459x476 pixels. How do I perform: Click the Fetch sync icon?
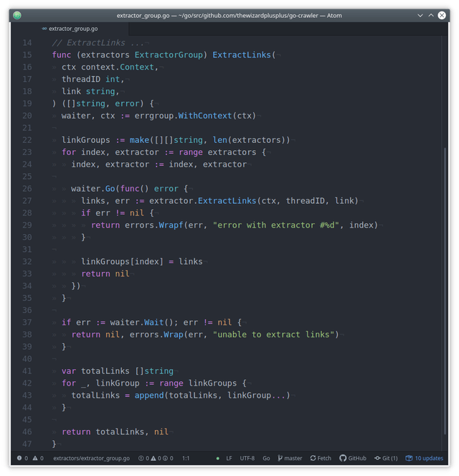313,458
